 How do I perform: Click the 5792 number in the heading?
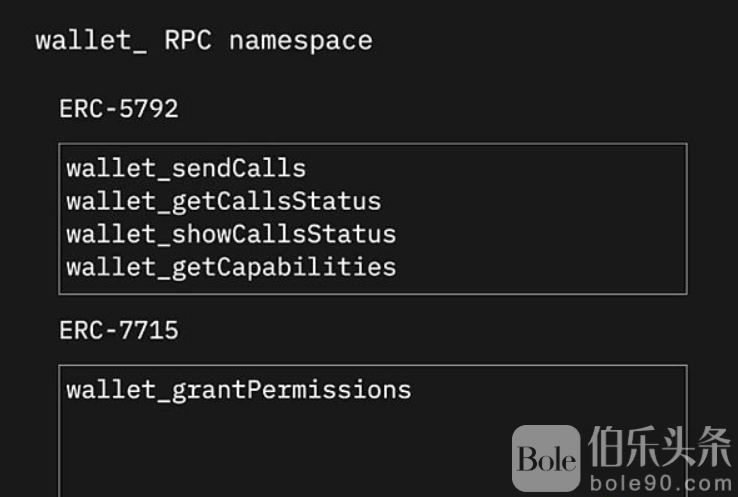[x=149, y=109]
